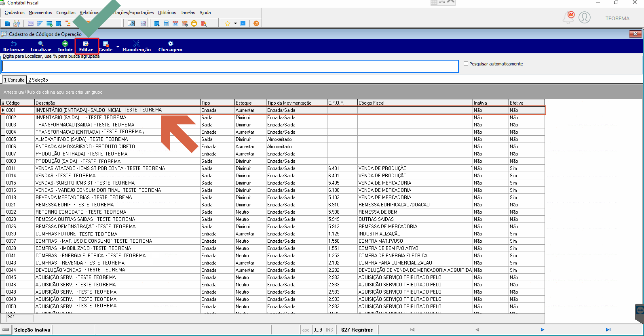Select row VENDAS ATACADO - ICMS ST POR CONTA
The height and width of the screenshot is (336, 644).
click(x=272, y=168)
